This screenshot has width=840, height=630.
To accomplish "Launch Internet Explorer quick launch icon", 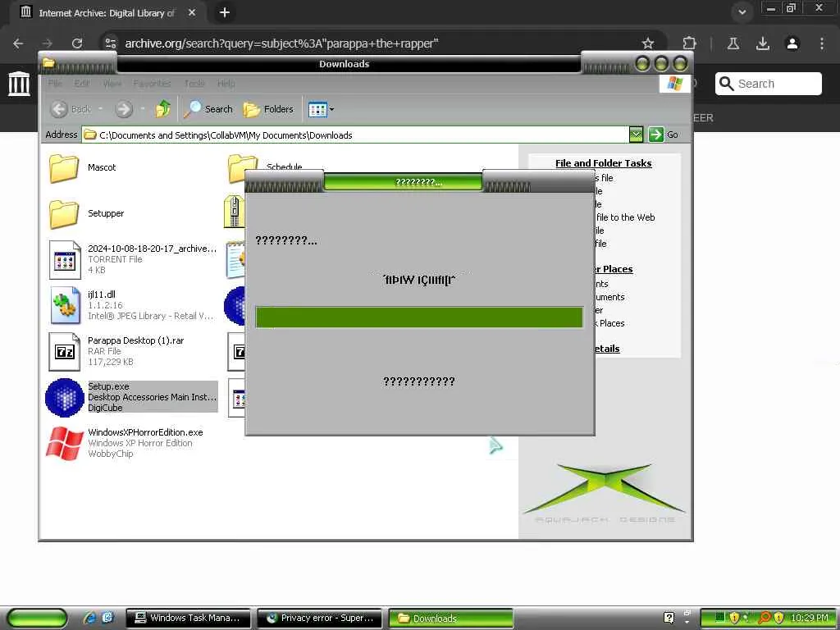I will (90, 618).
